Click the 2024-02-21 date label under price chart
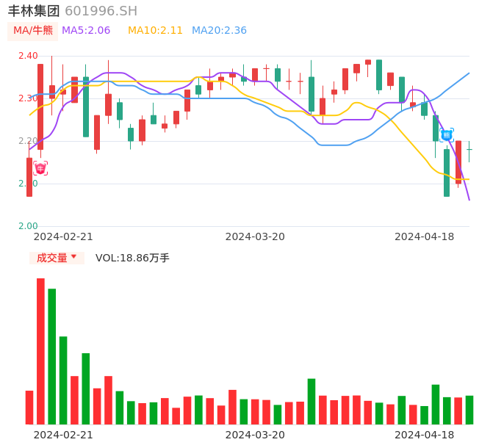 (x=63, y=236)
